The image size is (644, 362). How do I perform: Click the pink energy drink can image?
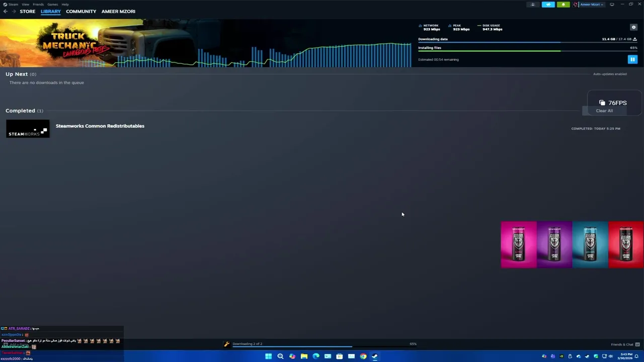pyautogui.click(x=519, y=244)
